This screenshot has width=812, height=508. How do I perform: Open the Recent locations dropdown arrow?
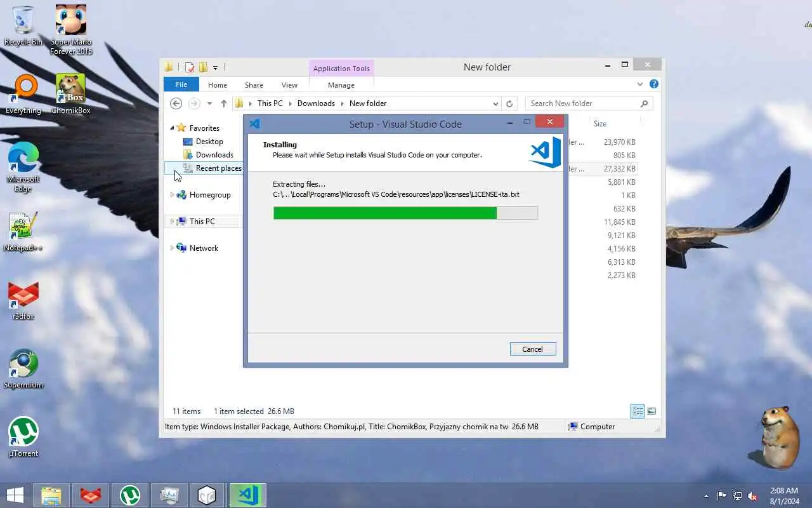pyautogui.click(x=209, y=104)
